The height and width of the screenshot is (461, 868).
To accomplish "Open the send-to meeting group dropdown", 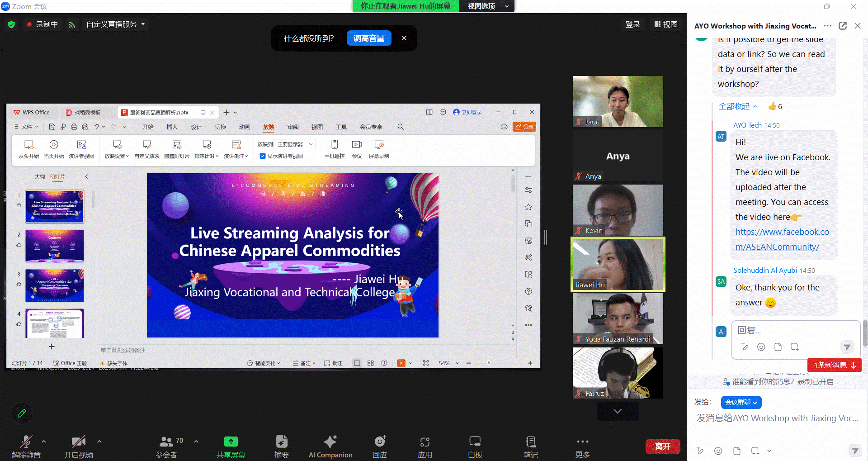I will tap(741, 402).
